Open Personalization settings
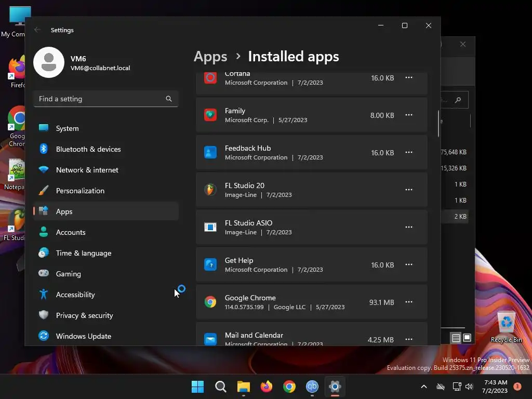This screenshot has height=399, width=532. [106, 191]
